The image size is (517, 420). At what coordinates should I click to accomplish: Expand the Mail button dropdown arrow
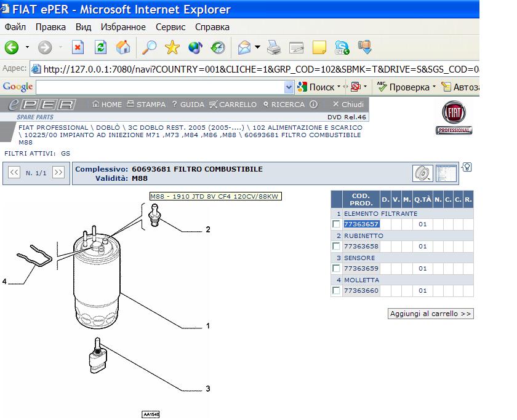(258, 47)
